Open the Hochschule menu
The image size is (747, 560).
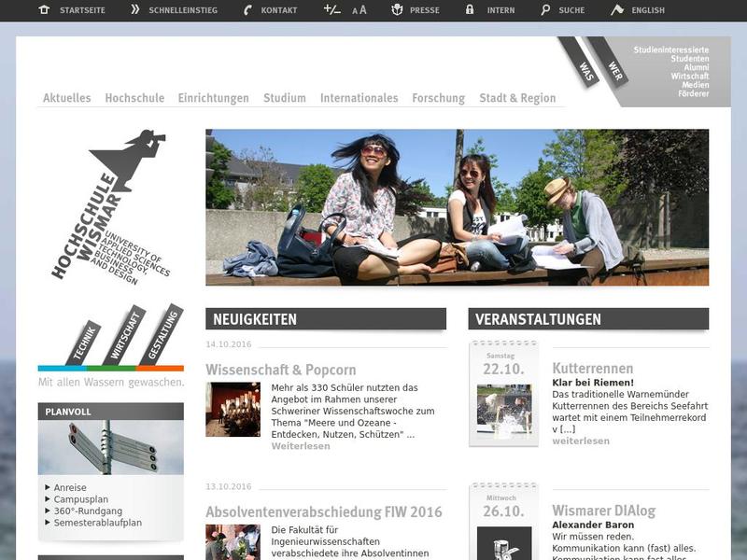(x=134, y=98)
